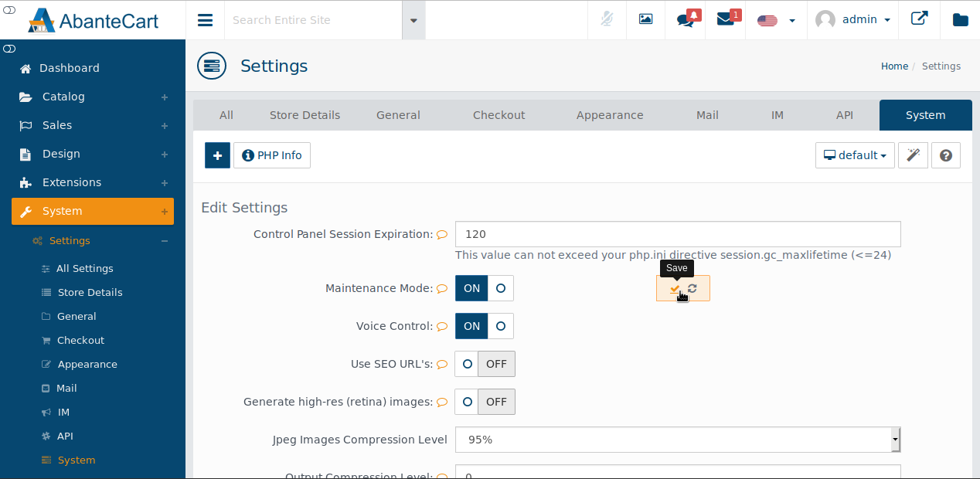Open the chat notifications icon

(686, 20)
